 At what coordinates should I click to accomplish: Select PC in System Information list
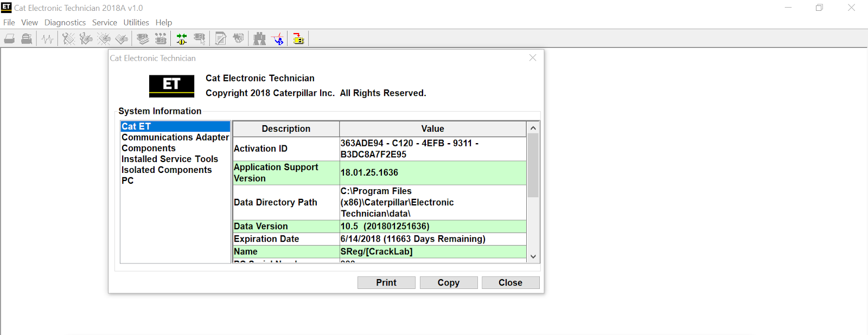pyautogui.click(x=175, y=181)
